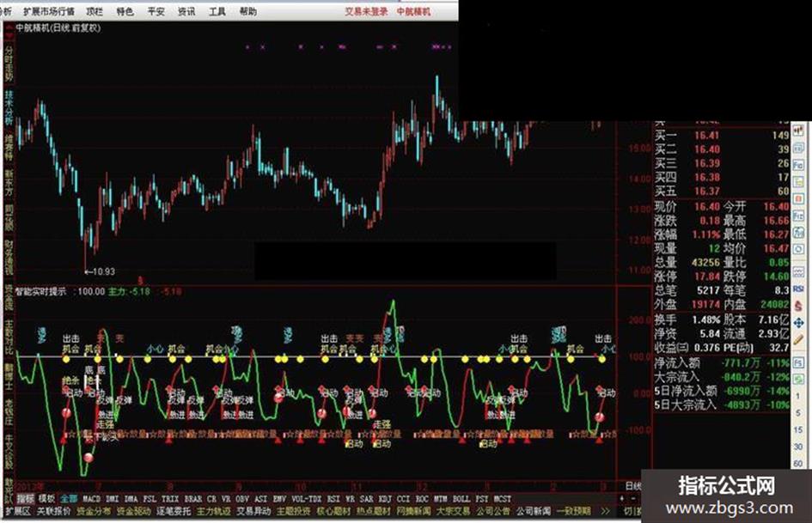This screenshot has height=523, width=812.
Task: Click the wavy lines chart icon
Action: [x=798, y=271]
